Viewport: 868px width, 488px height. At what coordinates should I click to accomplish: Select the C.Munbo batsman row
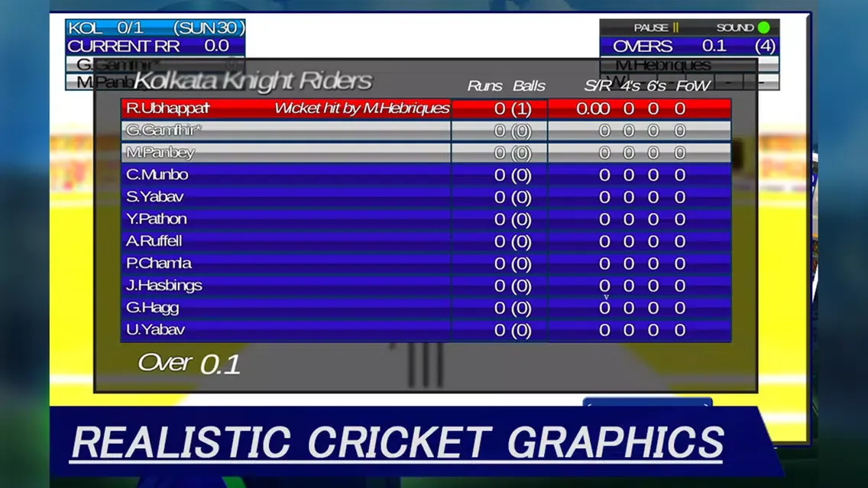426,175
